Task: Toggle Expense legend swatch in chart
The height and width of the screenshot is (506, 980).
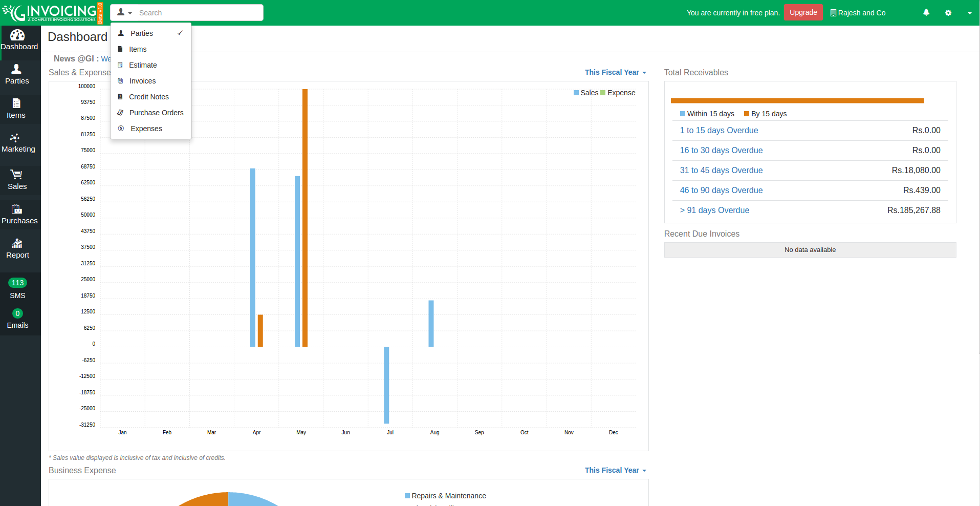Action: pos(603,93)
